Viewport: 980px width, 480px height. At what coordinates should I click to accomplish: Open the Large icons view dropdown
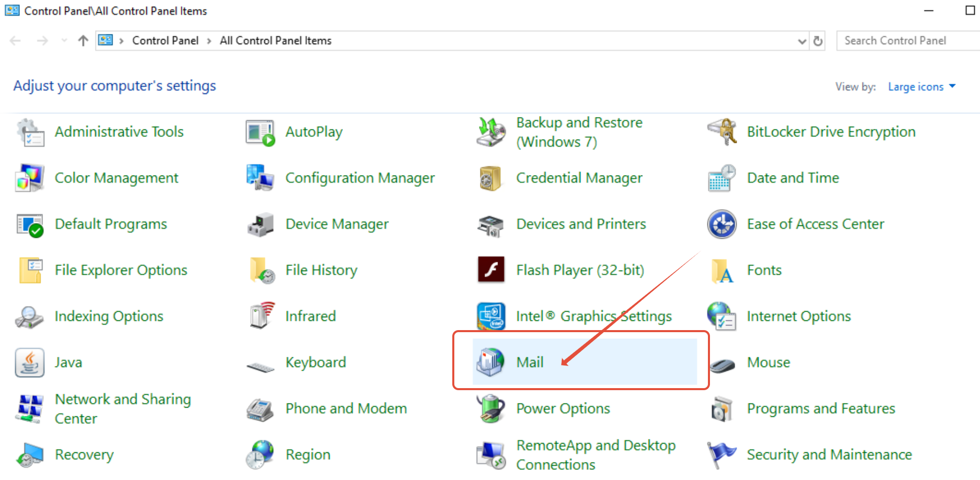point(921,87)
